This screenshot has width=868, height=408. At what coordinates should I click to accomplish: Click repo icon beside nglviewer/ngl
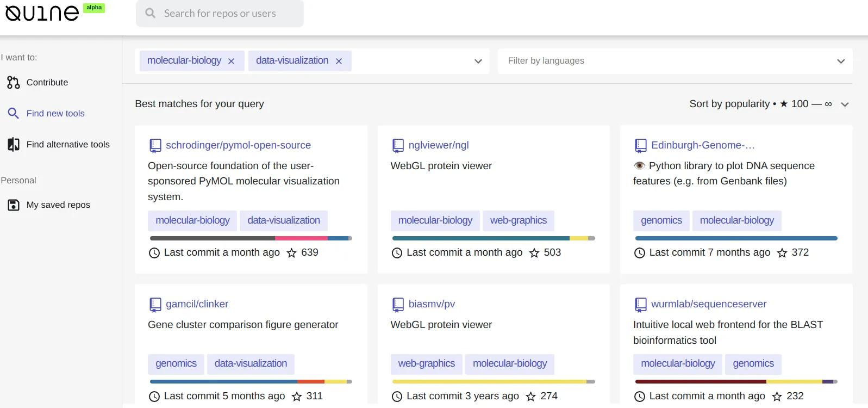pyautogui.click(x=398, y=145)
